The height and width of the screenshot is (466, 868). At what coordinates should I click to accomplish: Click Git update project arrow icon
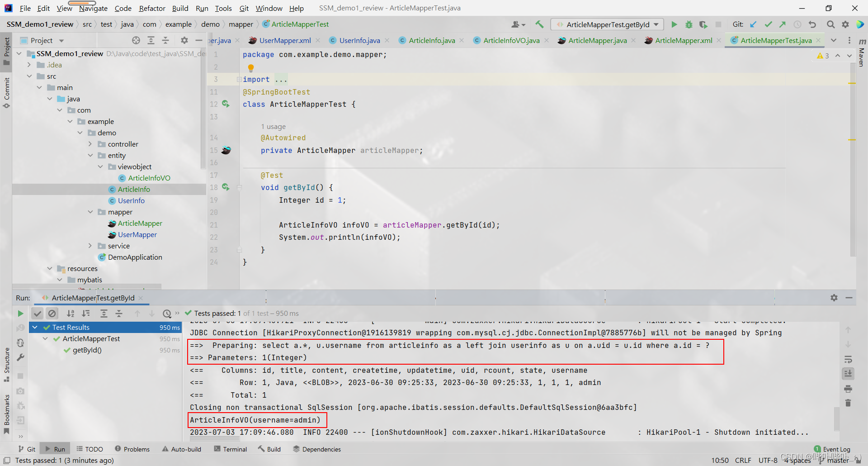(753, 24)
